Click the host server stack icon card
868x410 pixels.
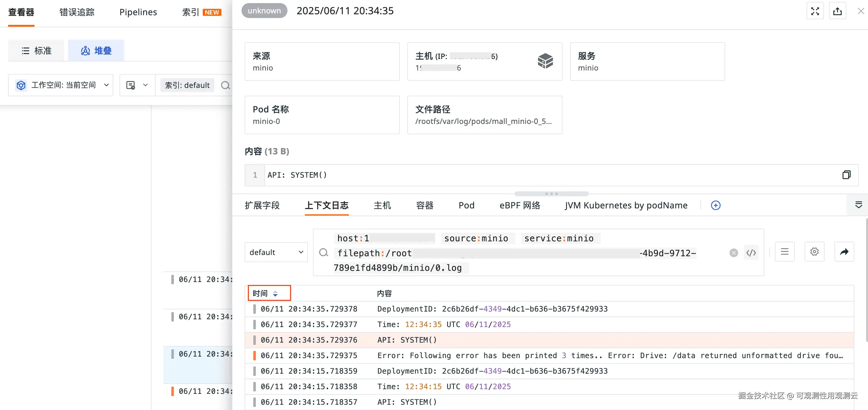545,61
